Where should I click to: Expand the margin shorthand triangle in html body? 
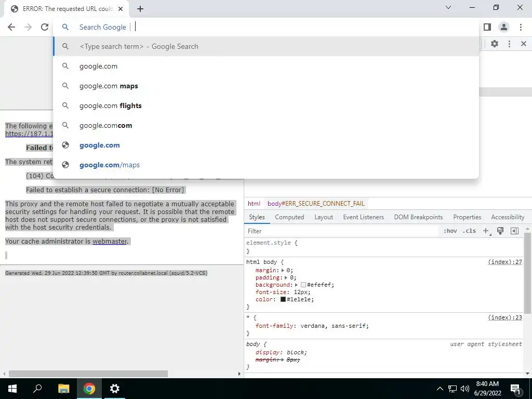tap(283, 270)
